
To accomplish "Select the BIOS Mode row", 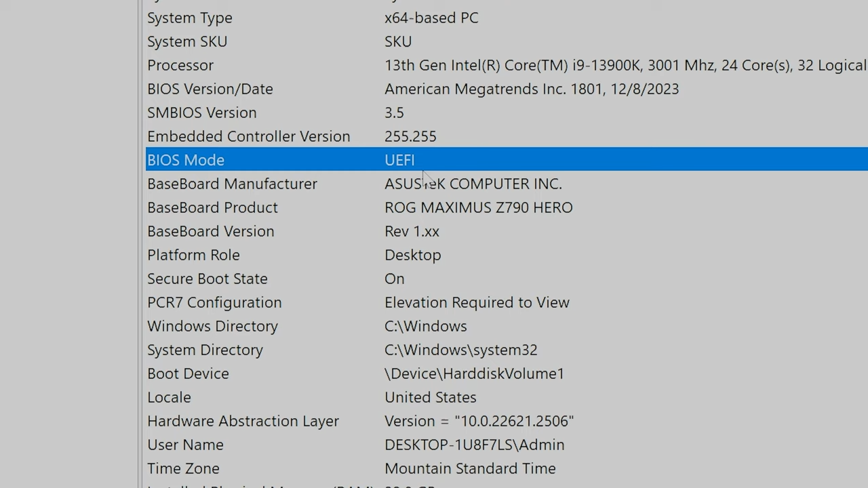I will coord(271,160).
